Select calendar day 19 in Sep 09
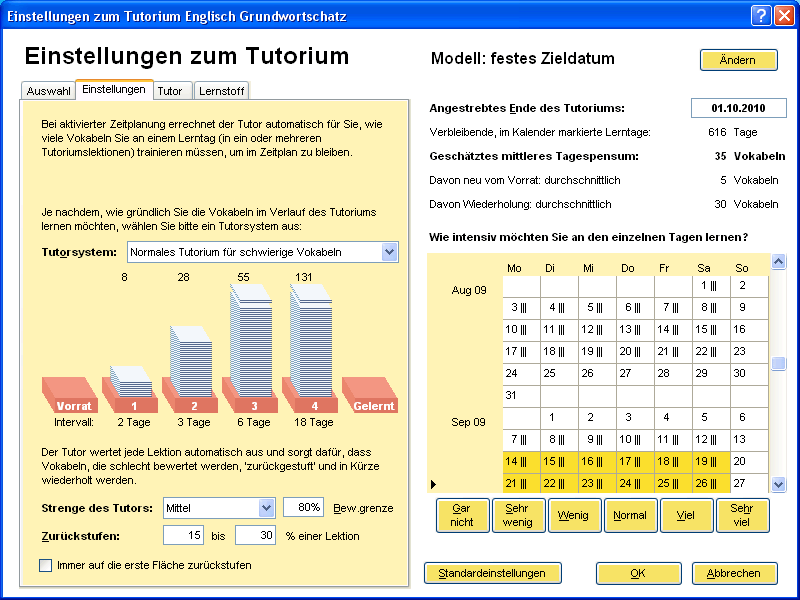 [711, 462]
